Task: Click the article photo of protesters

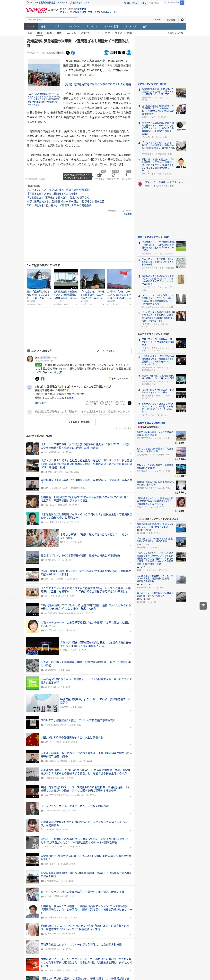Action: coord(44,75)
